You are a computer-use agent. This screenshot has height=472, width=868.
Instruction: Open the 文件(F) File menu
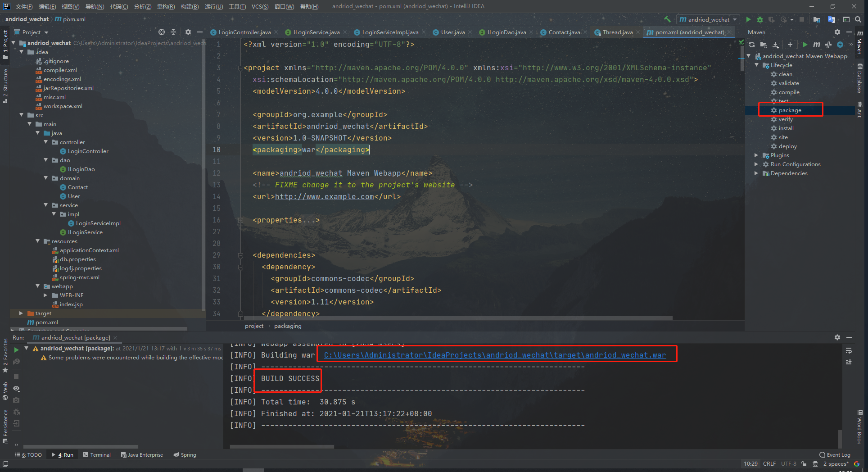click(24, 6)
